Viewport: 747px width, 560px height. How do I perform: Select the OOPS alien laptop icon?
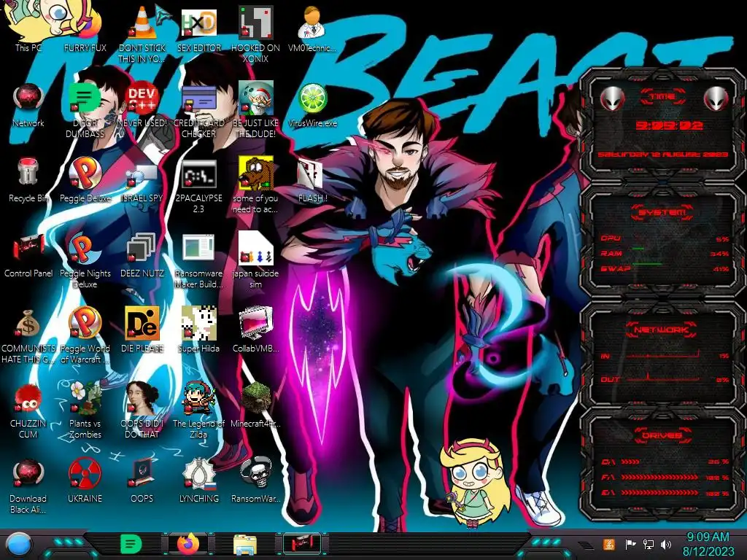142,481
